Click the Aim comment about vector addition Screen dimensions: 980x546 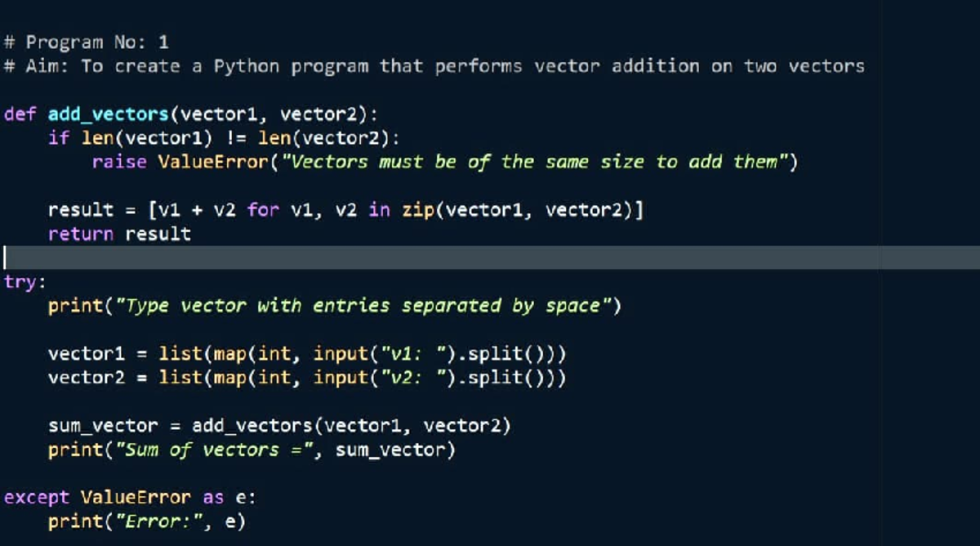pos(434,66)
